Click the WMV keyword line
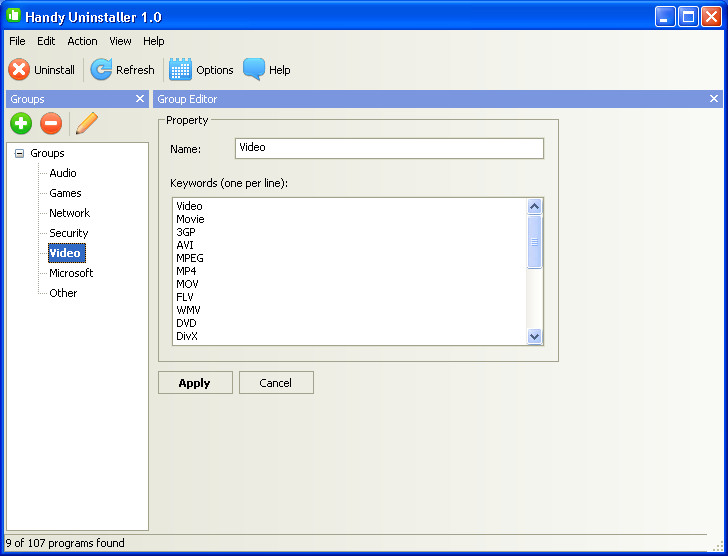 pyautogui.click(x=188, y=310)
